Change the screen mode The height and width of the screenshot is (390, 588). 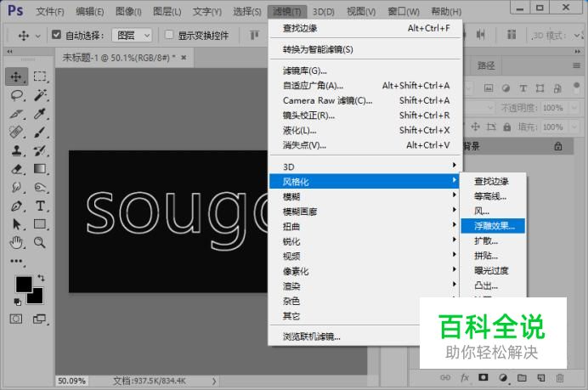pos(39,319)
